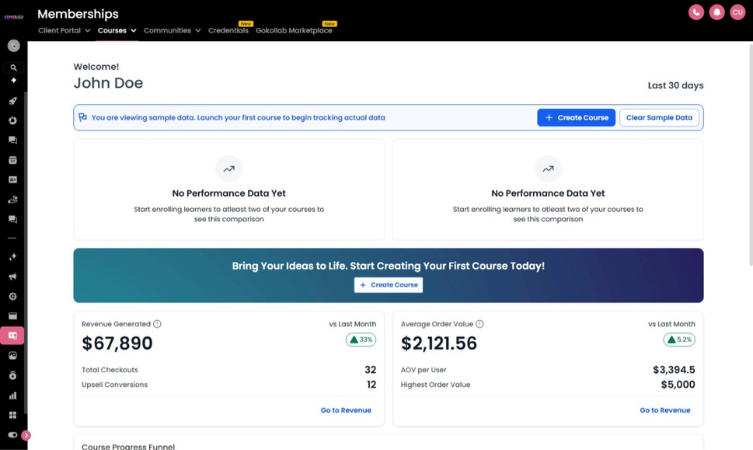Open the rocket launchpad icon in sidebar

tap(13, 101)
